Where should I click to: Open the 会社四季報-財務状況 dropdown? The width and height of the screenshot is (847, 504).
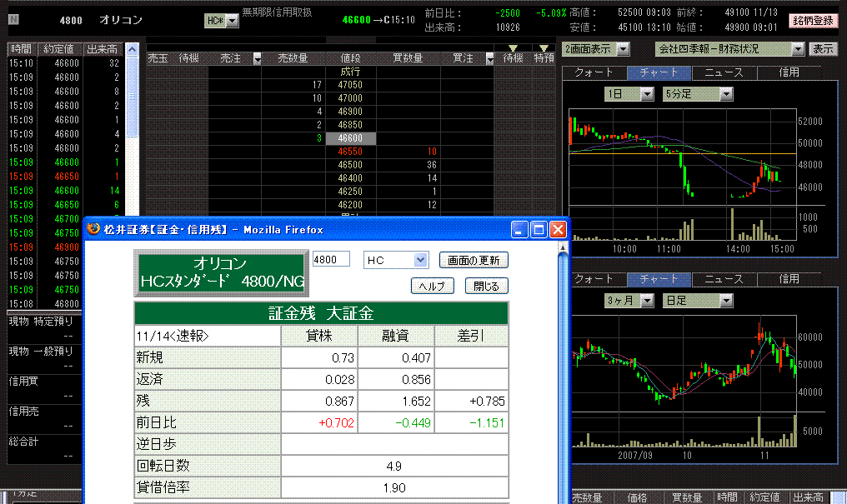coord(798,49)
